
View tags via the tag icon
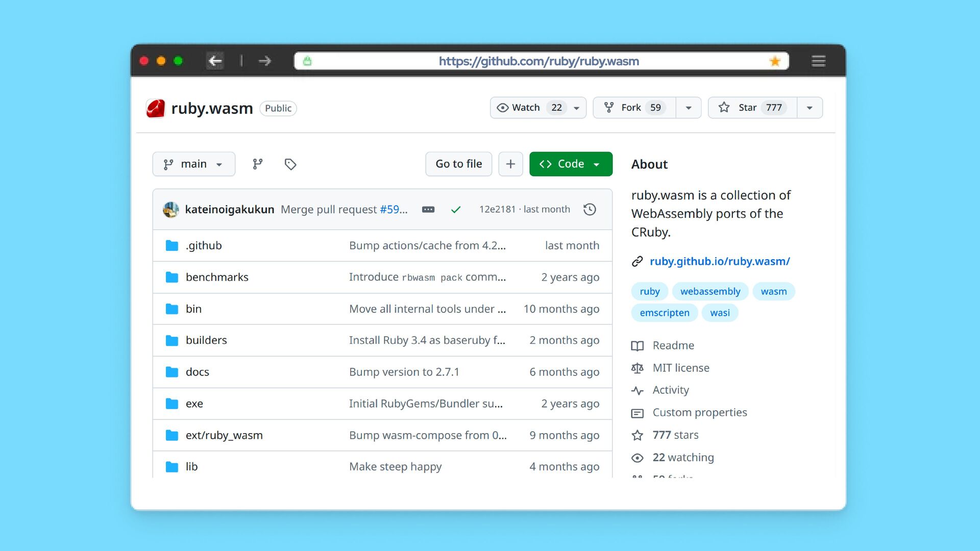(290, 164)
